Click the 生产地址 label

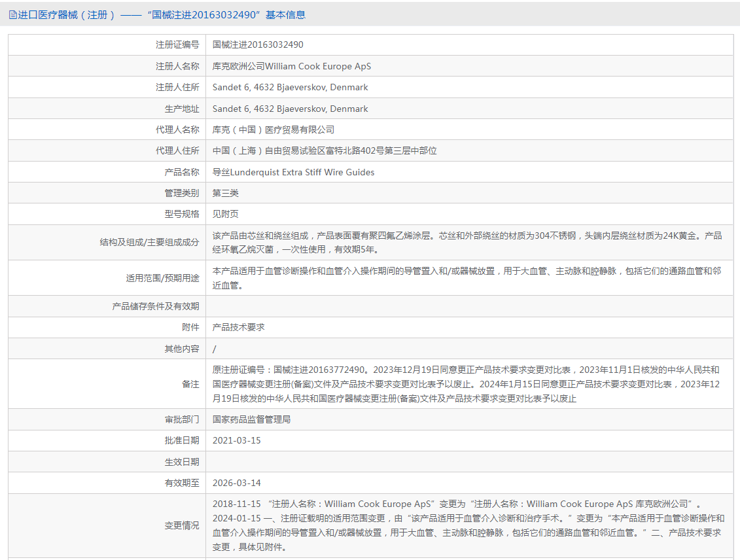tap(182, 109)
